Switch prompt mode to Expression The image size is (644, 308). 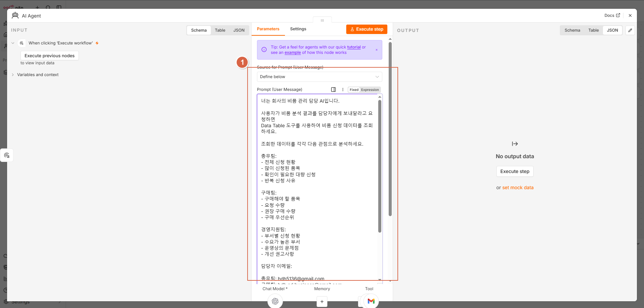(370, 90)
